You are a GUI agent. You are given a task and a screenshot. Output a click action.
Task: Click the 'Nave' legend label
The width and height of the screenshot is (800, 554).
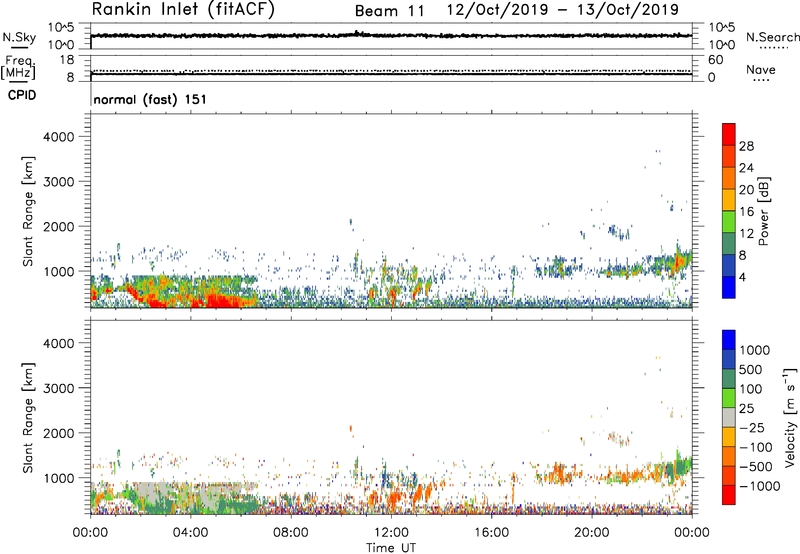[761, 69]
